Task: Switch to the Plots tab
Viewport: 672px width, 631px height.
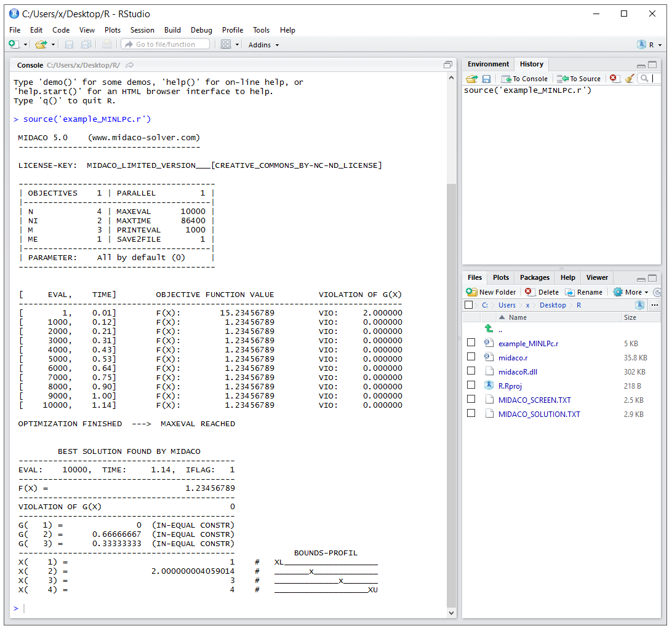Action: [500, 277]
